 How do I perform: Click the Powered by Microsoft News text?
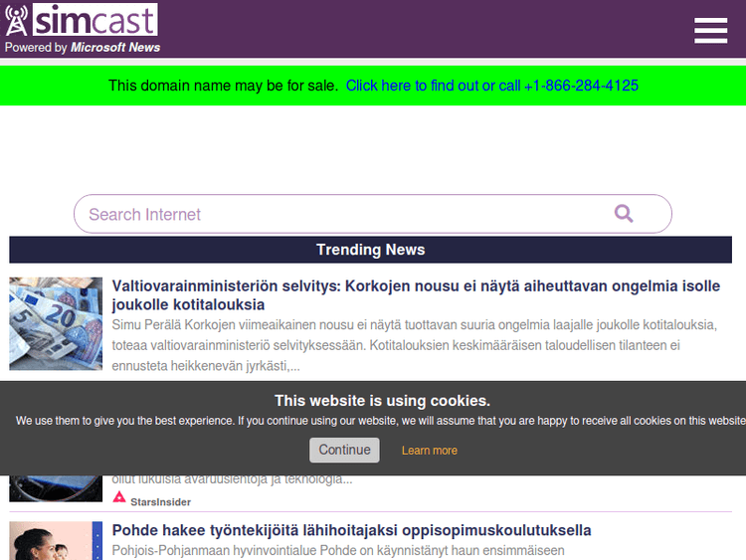point(83,47)
